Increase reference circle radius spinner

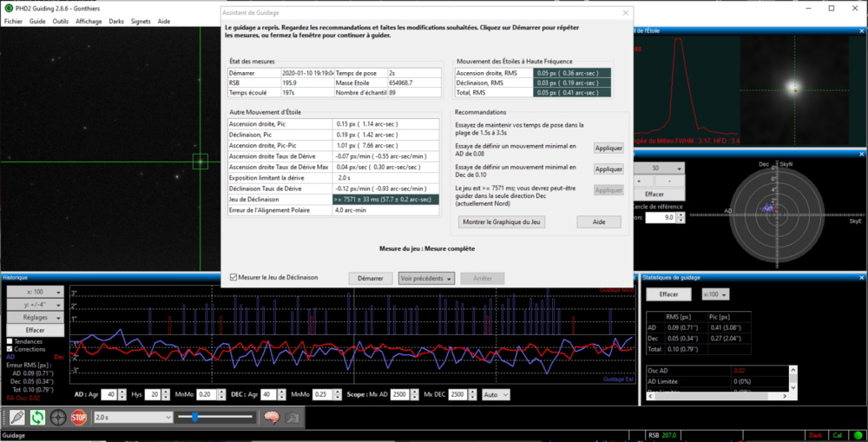pyautogui.click(x=681, y=214)
